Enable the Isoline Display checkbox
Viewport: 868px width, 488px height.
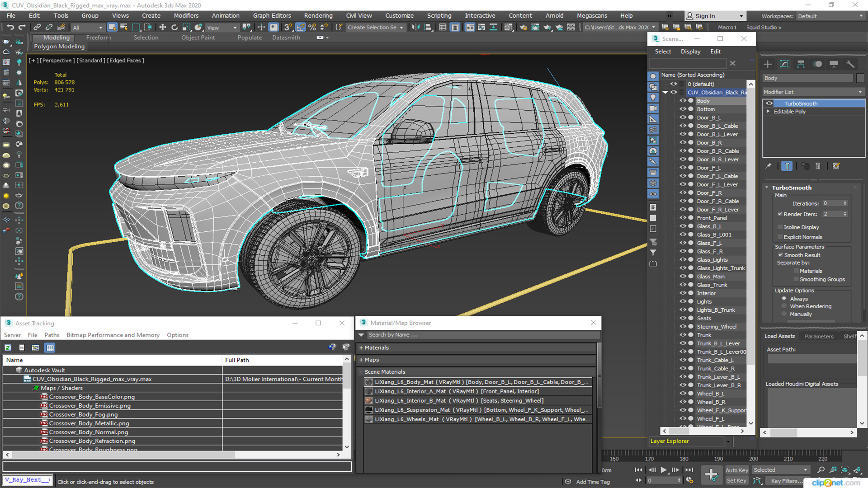click(x=780, y=227)
